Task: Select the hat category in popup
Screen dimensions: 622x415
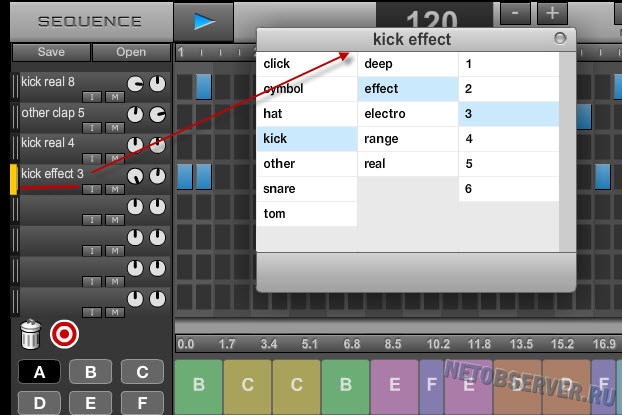Action: (x=307, y=114)
